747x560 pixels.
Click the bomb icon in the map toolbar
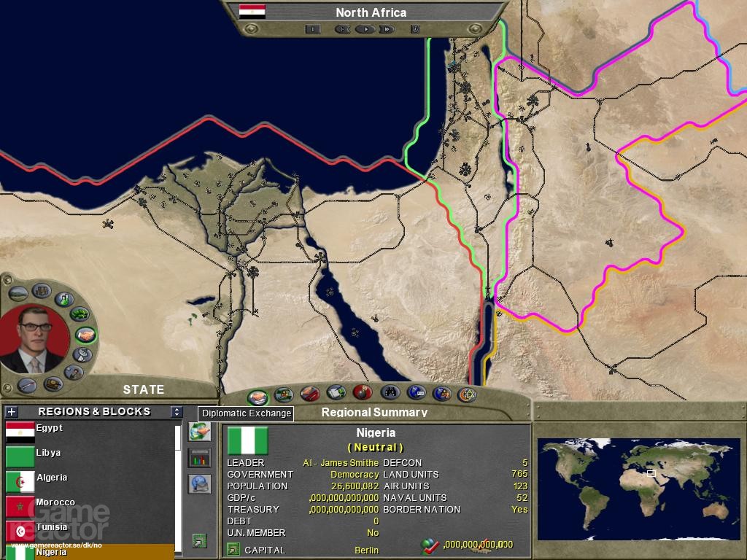[x=362, y=393]
